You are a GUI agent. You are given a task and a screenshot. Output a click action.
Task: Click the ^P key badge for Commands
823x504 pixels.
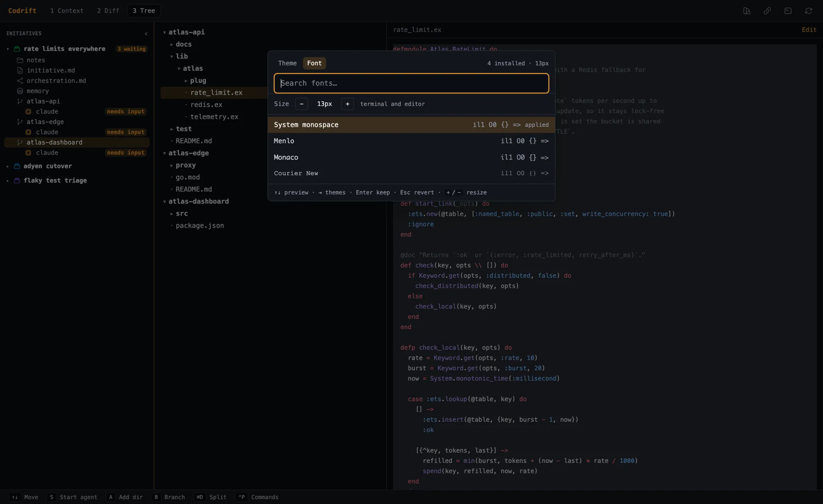(242, 497)
